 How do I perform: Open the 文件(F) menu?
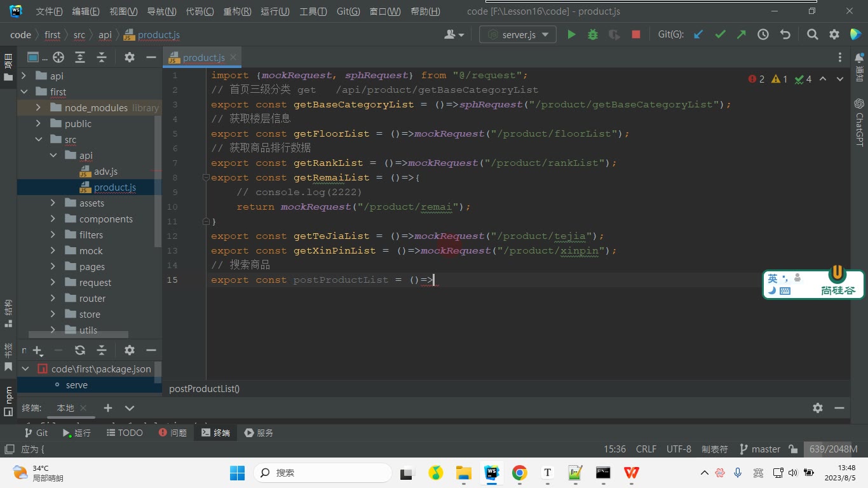(49, 11)
